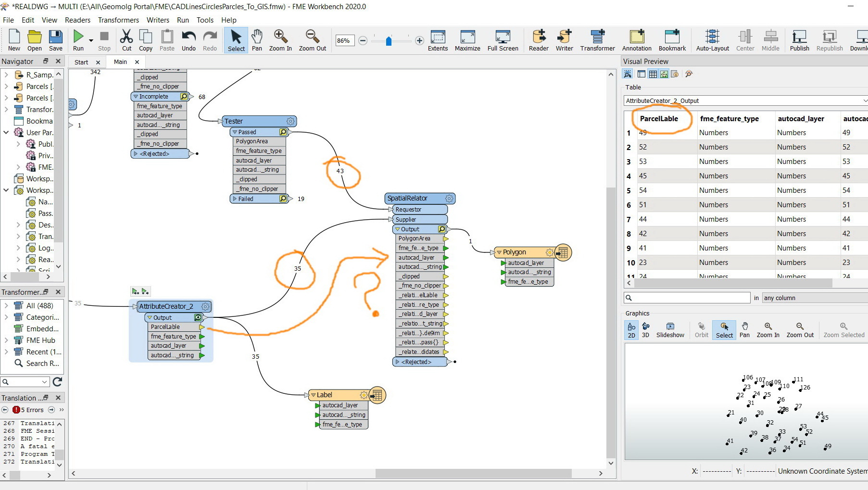Select the Main canvas tab
This screenshot has height=490, width=868.
[x=120, y=62]
